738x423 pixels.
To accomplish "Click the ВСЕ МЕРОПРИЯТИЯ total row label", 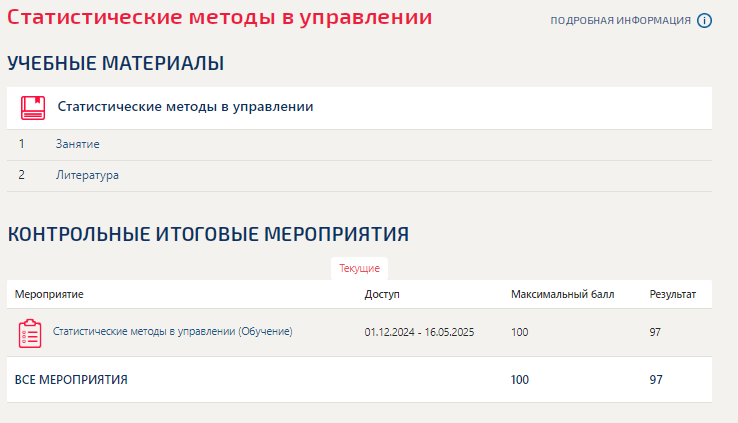I will pos(71,380).
